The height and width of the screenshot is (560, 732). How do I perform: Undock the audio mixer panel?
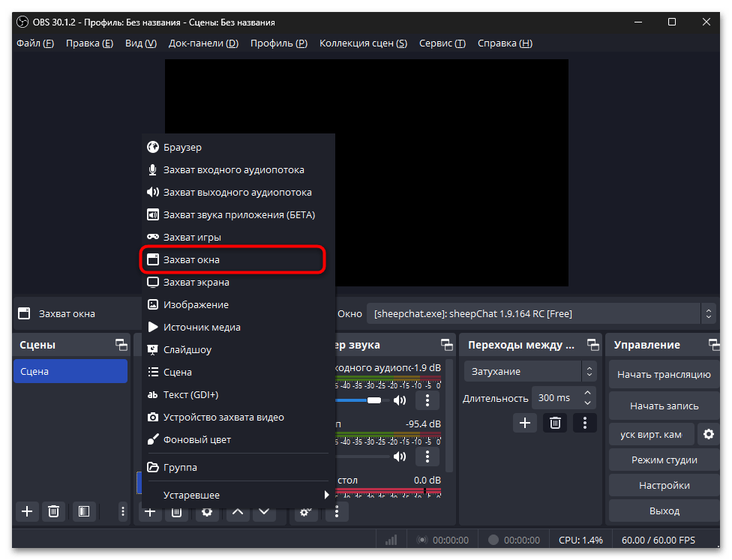click(447, 345)
